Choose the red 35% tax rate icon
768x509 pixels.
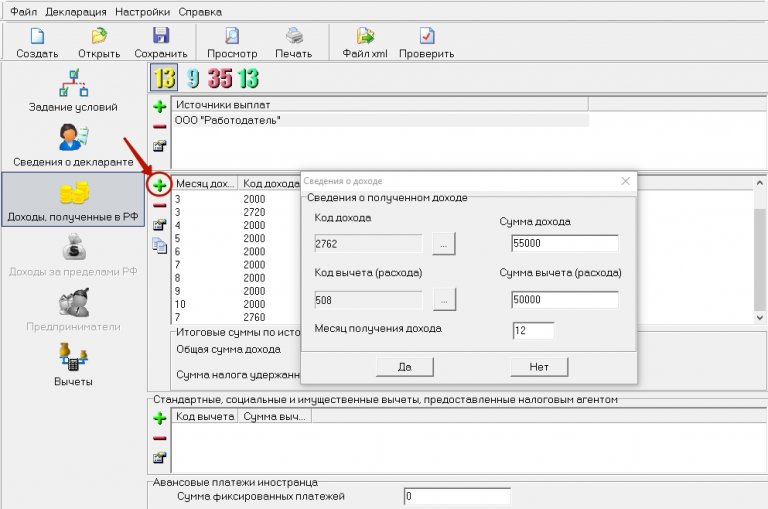(220, 78)
